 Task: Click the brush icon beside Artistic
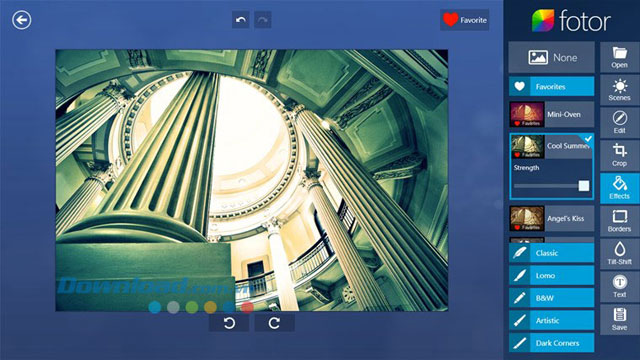pos(520,320)
